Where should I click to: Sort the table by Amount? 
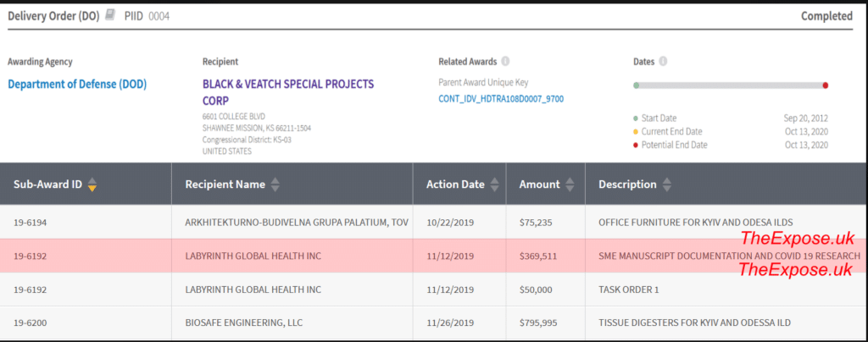point(570,185)
